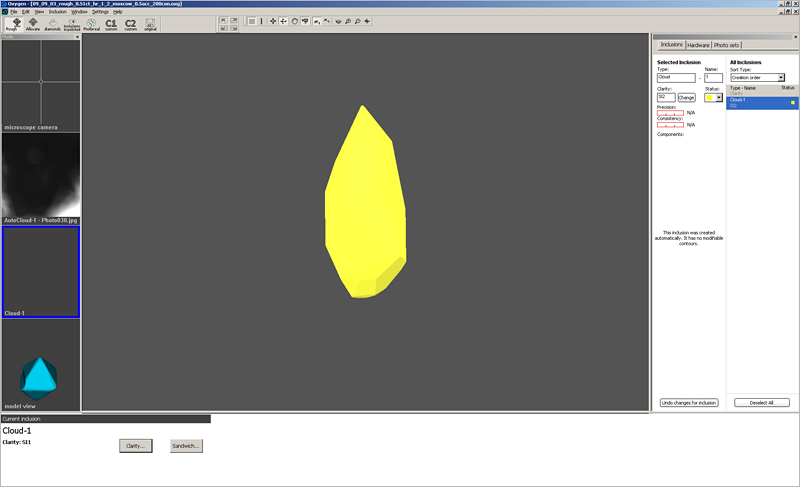Click the Allocate toolbar icon
Screen dimensions: 800x487
(x=32, y=23)
